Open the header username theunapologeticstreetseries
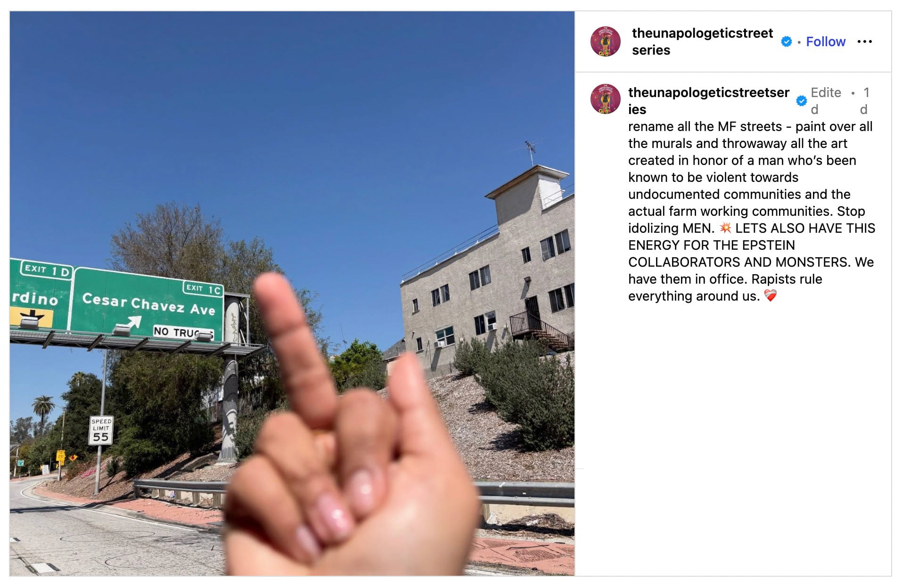Image resolution: width=902 pixels, height=588 pixels. pyautogui.click(x=702, y=41)
